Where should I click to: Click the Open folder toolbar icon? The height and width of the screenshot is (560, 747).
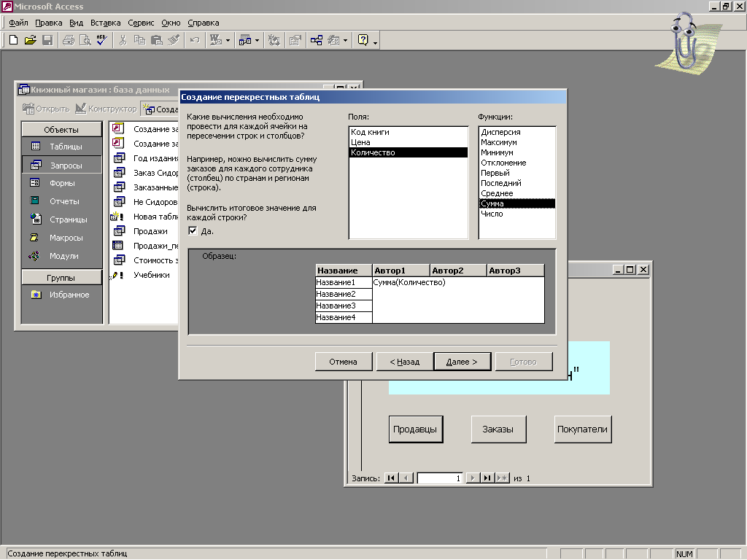tap(30, 41)
